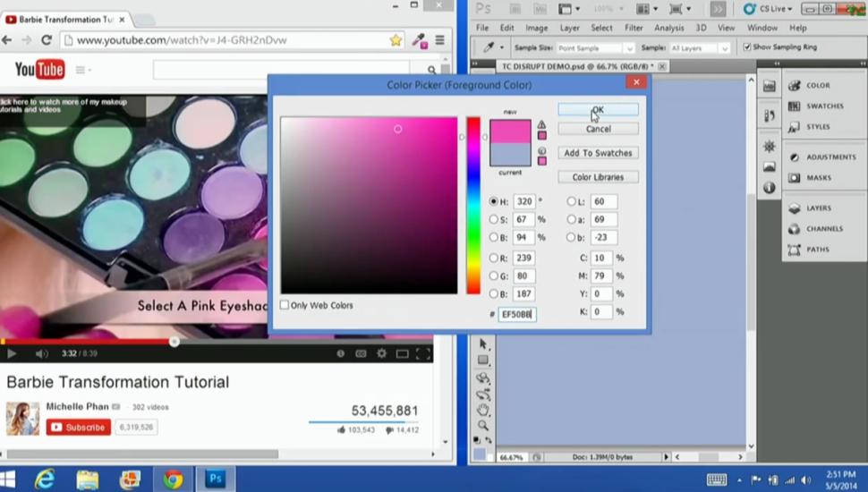This screenshot has height=492, width=868.
Task: Select the Saturation (S) radio button
Action: click(x=494, y=219)
